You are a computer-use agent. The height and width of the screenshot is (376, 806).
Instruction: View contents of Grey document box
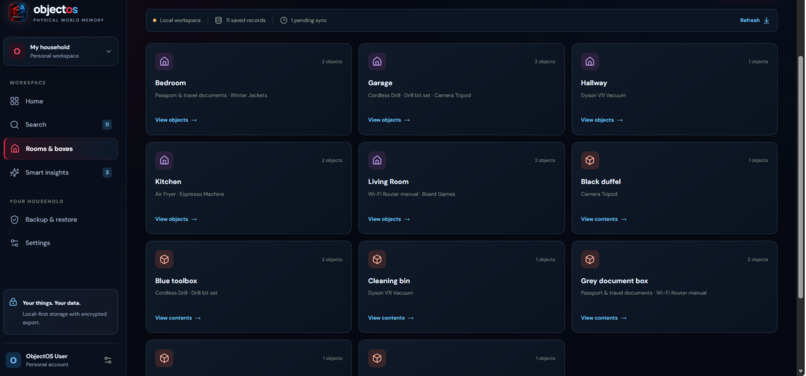[603, 318]
